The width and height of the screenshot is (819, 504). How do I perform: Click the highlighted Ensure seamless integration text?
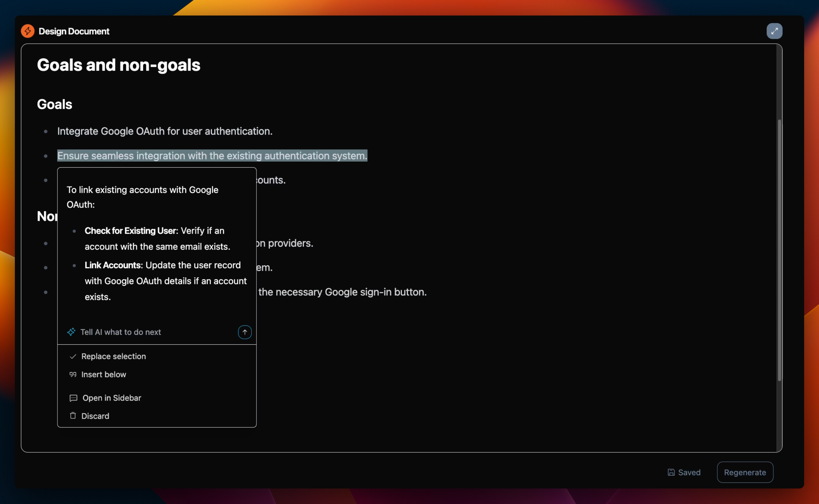[212, 156]
